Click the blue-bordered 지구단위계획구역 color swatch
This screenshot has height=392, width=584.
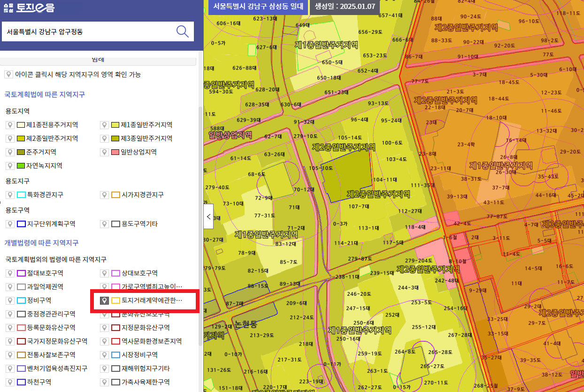(21, 224)
